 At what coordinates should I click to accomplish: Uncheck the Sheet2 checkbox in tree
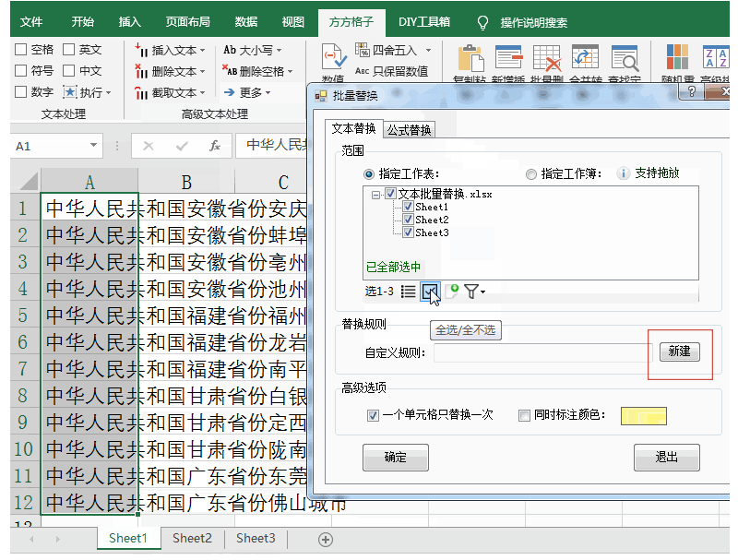[x=408, y=220]
